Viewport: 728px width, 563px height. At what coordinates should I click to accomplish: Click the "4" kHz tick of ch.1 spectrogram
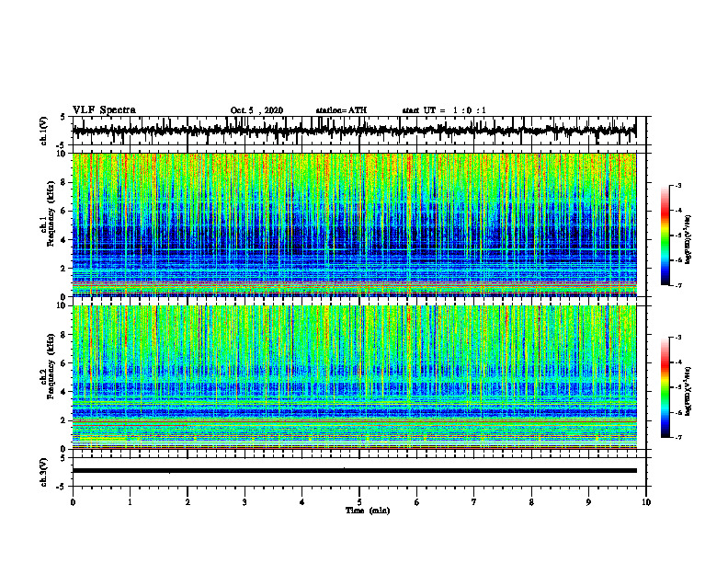click(x=64, y=240)
